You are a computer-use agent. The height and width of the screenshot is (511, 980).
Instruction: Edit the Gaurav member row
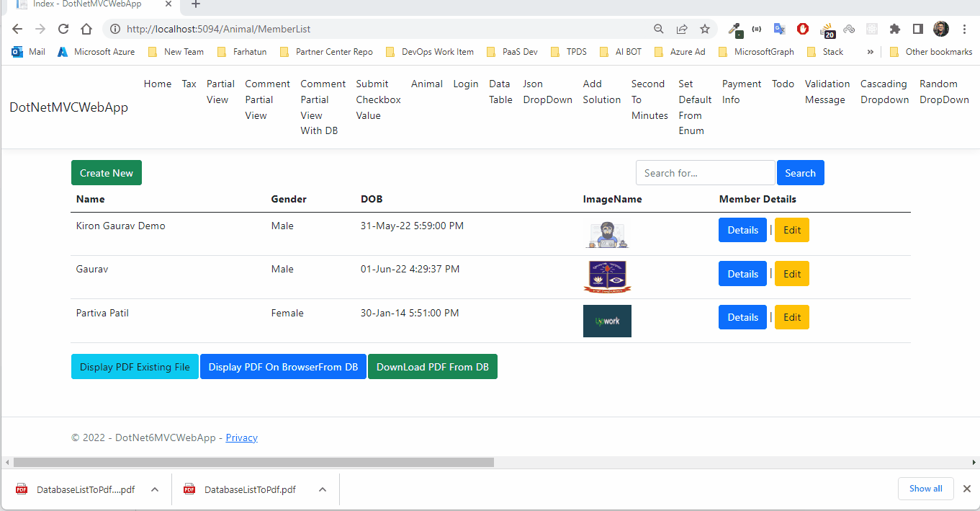(792, 274)
